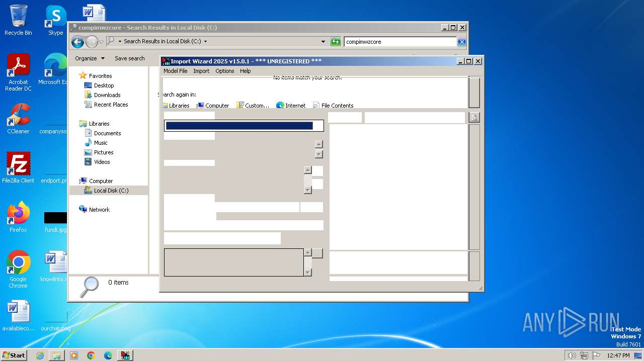Expand the address bar history dropdown
The image size is (644, 362).
click(x=323, y=42)
